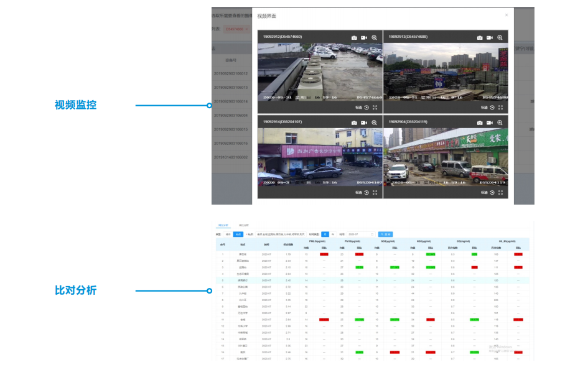Start recording camera 19092912(D54574660)
Image resolution: width=588 pixels, height=375 pixels.
point(364,37)
